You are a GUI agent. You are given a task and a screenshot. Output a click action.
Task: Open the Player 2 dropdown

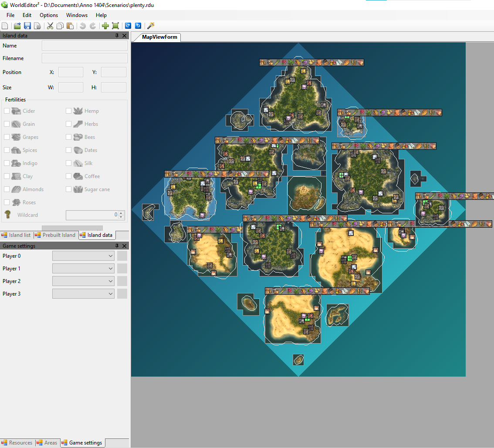[x=83, y=281]
